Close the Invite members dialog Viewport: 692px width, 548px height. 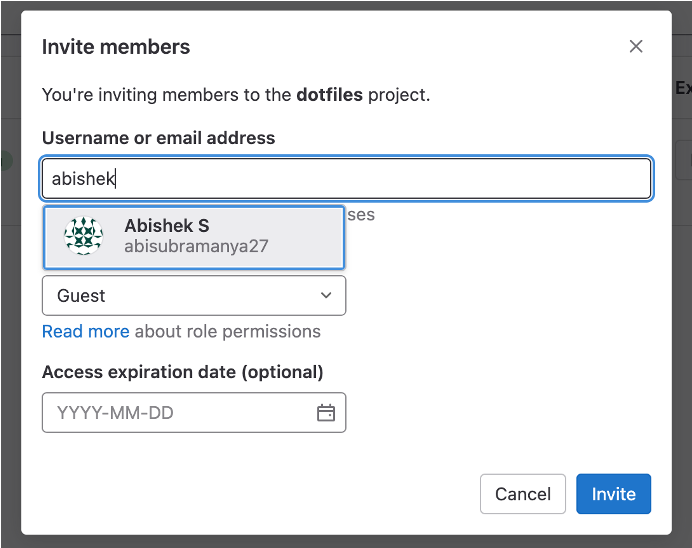pos(635,47)
